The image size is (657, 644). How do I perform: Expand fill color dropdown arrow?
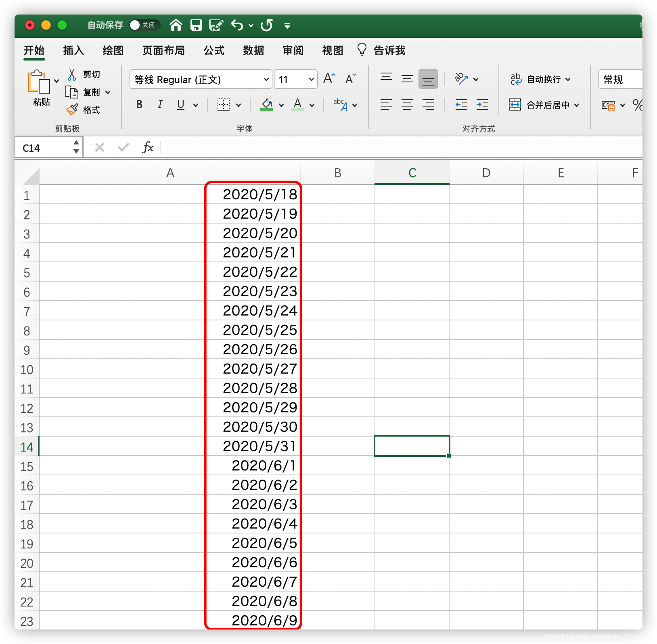tap(281, 105)
